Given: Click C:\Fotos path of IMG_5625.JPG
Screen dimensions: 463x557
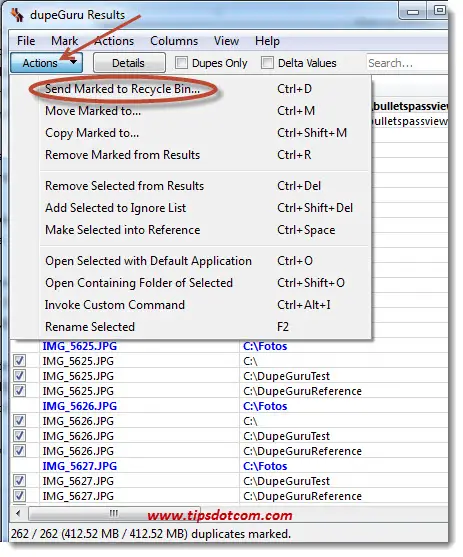Looking at the screenshot, I should coord(265,346).
